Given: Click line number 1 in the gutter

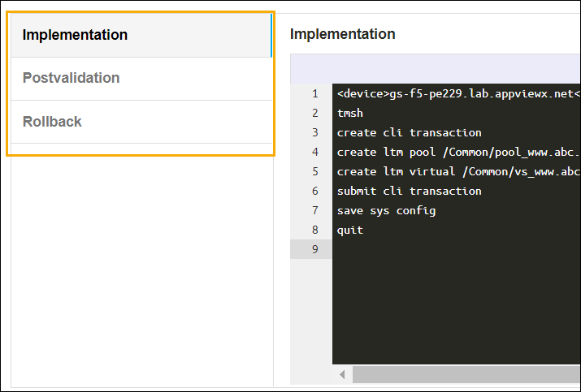Looking at the screenshot, I should tap(315, 93).
